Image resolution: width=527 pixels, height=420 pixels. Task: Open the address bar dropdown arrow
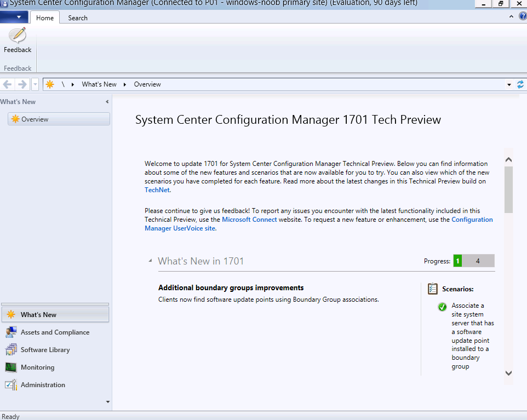coord(509,85)
